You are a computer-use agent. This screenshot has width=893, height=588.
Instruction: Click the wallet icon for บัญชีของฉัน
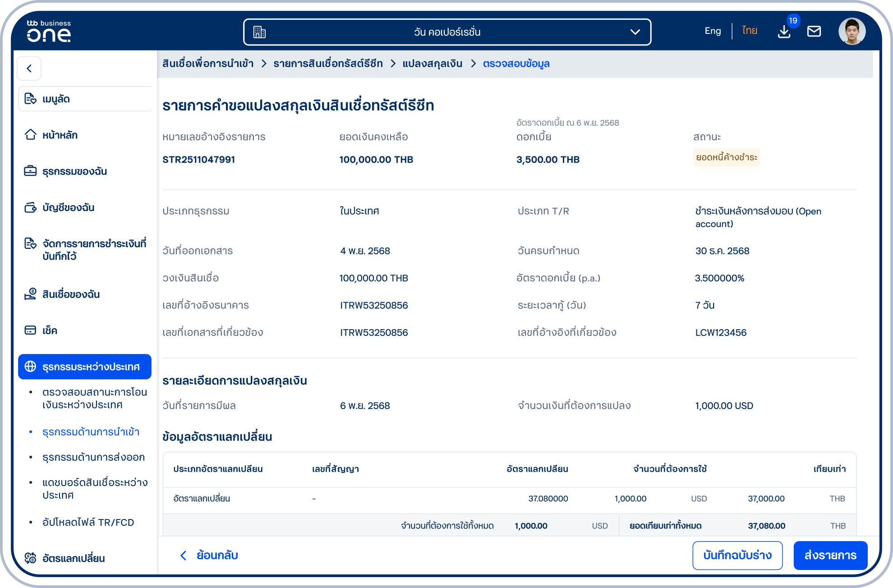tap(30, 207)
